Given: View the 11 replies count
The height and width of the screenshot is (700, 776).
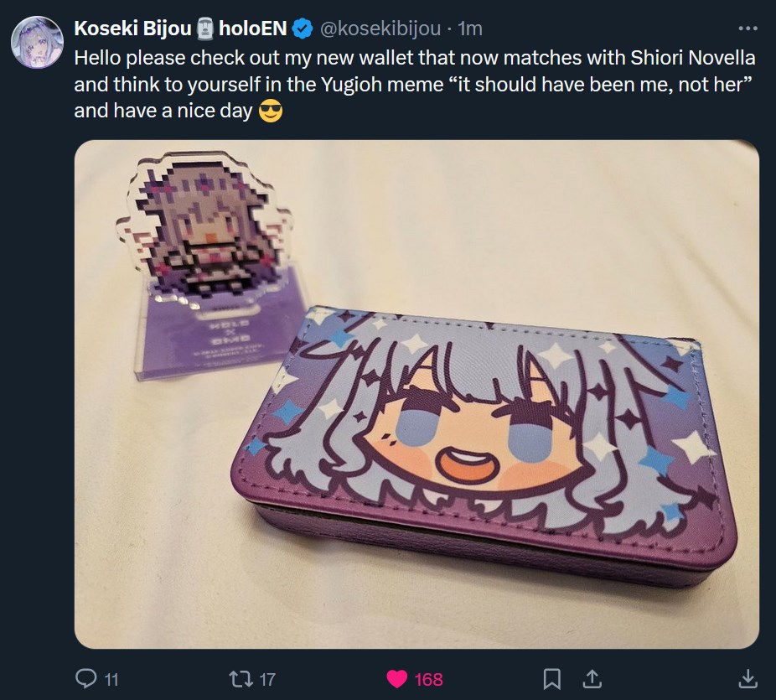Looking at the screenshot, I should click(x=111, y=679).
